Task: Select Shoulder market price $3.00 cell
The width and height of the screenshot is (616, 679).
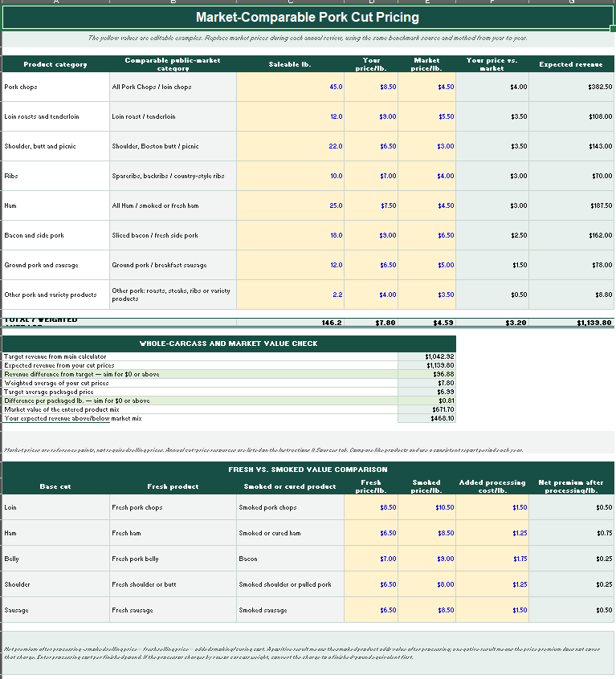Action: click(x=426, y=146)
